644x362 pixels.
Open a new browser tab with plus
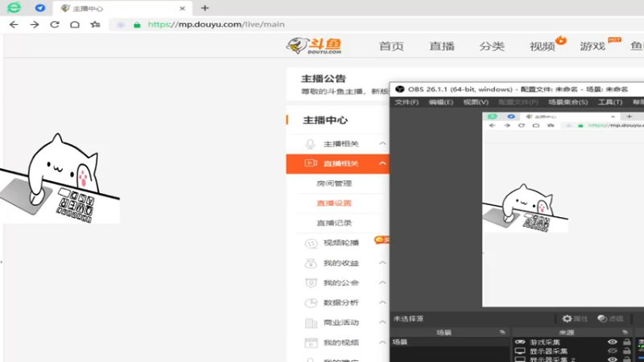click(205, 8)
